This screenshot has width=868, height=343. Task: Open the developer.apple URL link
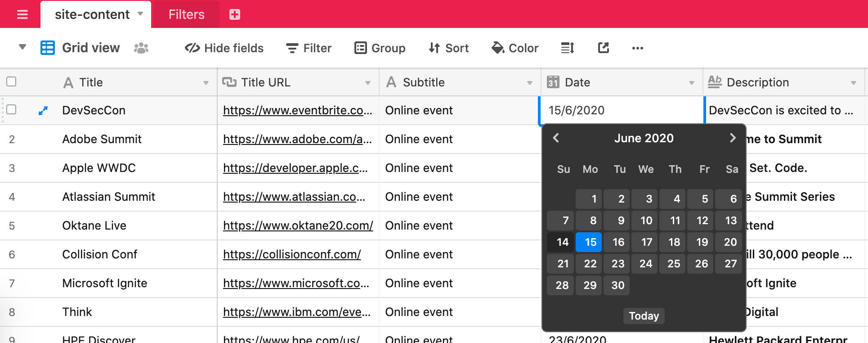coord(295,168)
